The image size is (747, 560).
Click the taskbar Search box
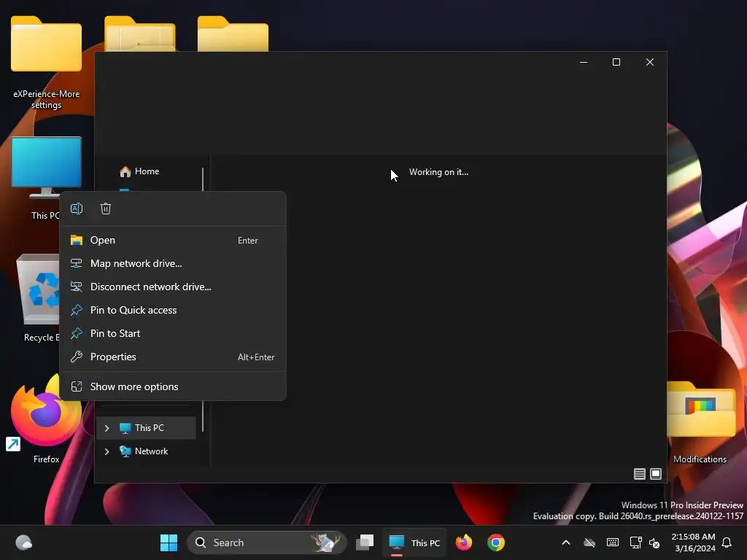[x=267, y=542]
